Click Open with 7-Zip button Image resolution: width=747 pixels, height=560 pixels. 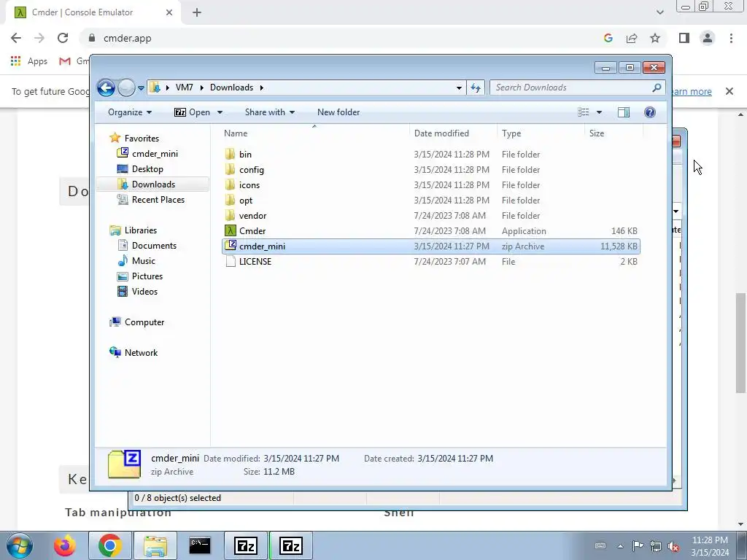[x=193, y=112]
